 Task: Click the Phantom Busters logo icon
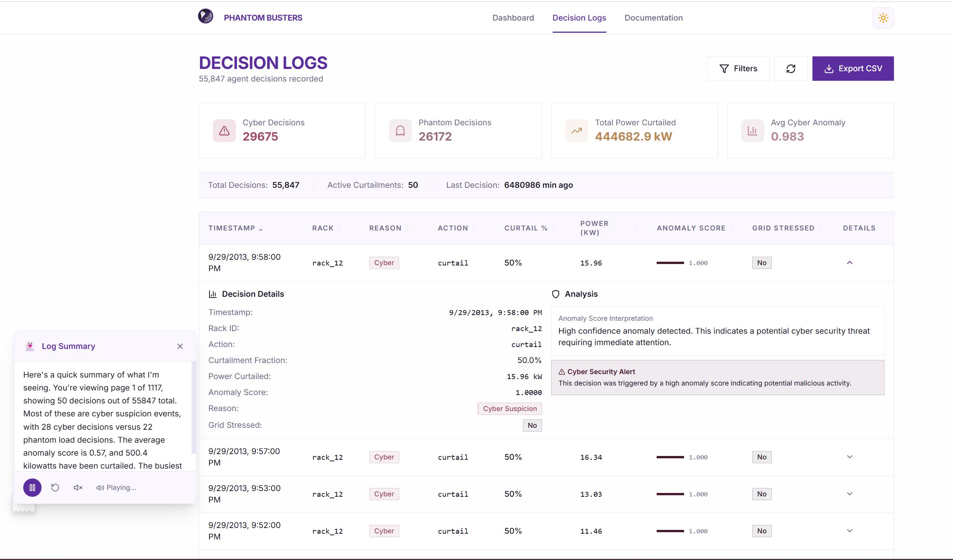coord(206,16)
